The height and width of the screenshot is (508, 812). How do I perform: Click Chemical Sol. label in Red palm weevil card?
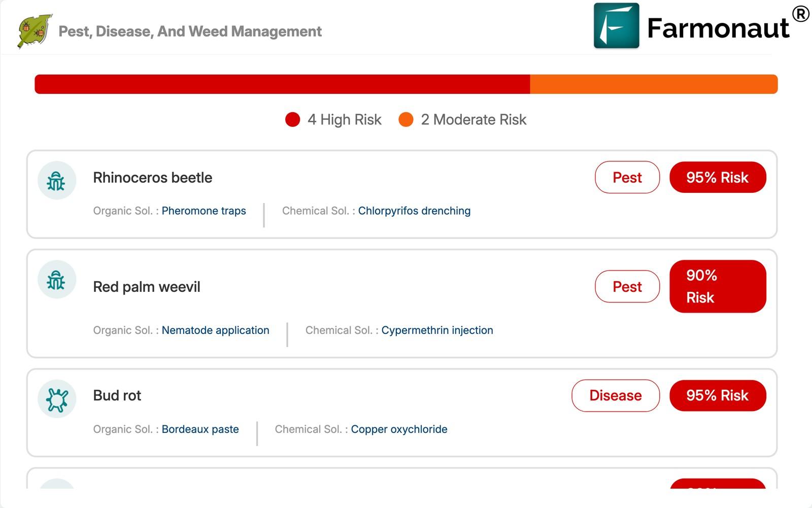coord(342,330)
